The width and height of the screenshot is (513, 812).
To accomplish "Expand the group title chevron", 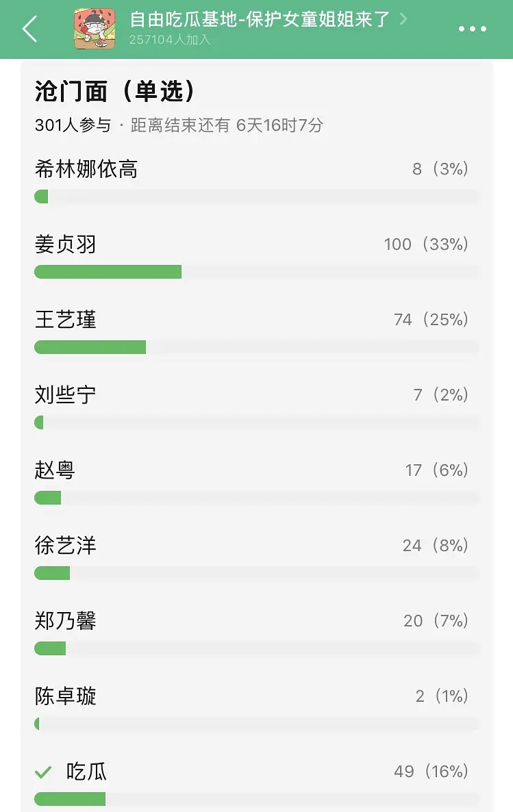I will tap(403, 20).
